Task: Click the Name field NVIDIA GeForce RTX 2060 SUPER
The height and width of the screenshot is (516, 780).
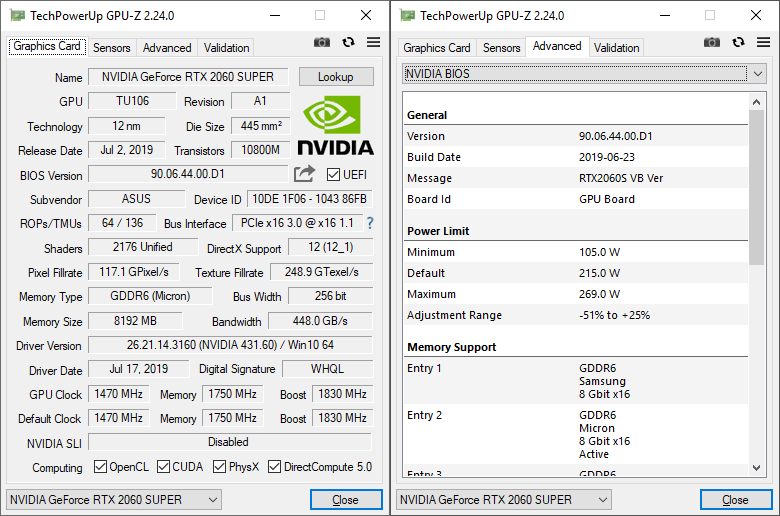Action: [188, 77]
